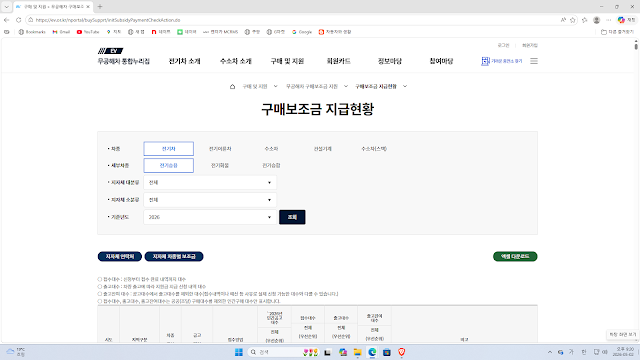Open the tab search dropdown arrow
Image resolution: width=640 pixels, height=360 pixels.
click(x=7, y=7)
